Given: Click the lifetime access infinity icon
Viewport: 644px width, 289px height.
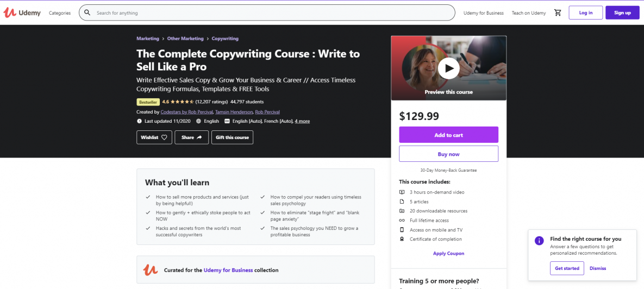Looking at the screenshot, I should (402, 221).
